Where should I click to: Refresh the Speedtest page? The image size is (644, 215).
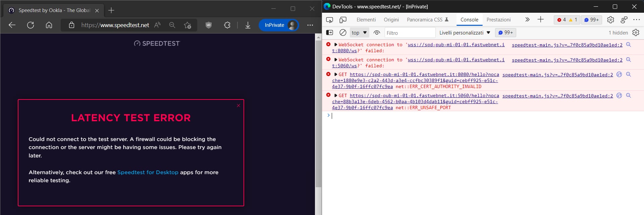coord(31,25)
